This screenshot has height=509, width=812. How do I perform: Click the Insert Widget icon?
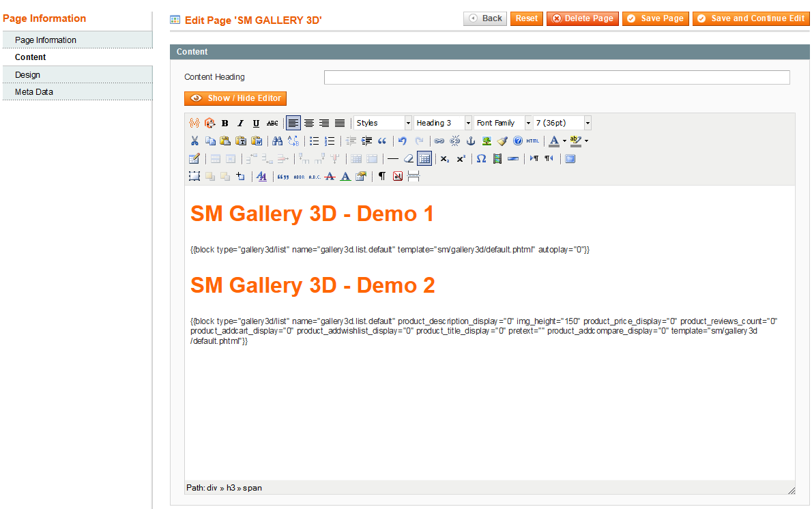point(209,123)
